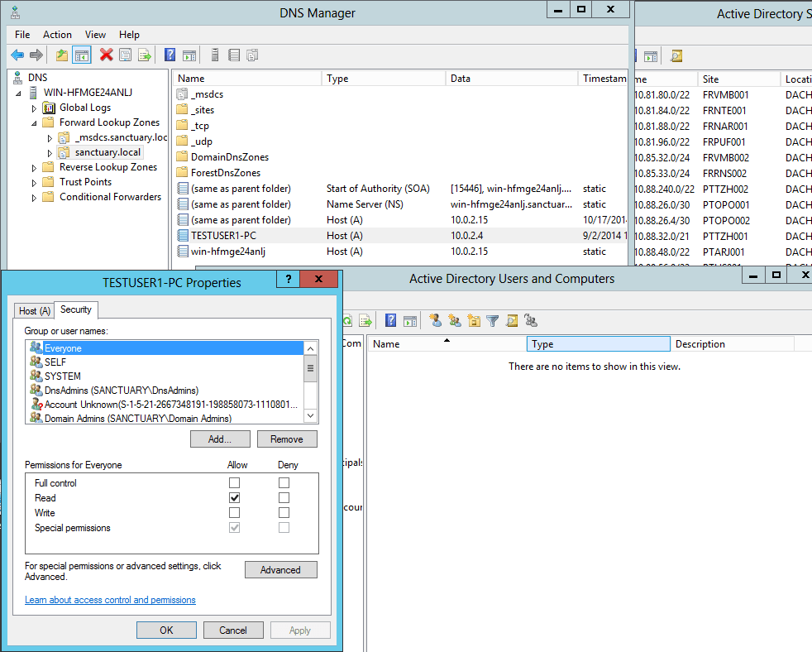Click the red Delete icon in DNS Manager
Screen dimensions: 812x652
coord(105,55)
